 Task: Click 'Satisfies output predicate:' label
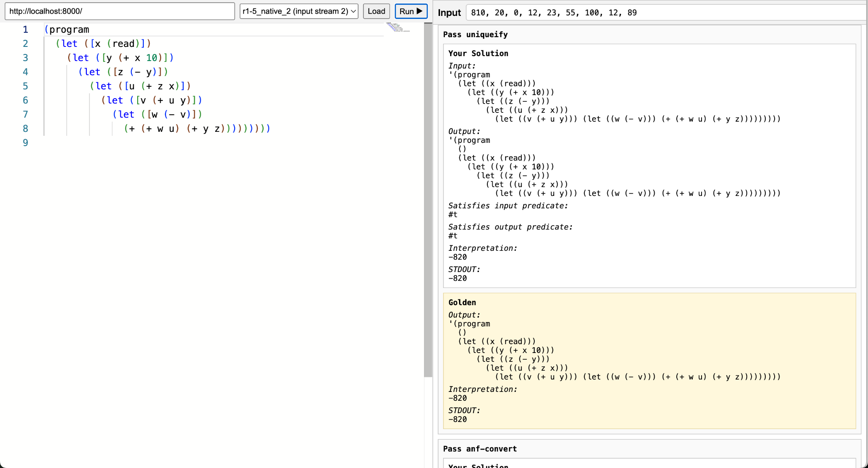(x=510, y=227)
